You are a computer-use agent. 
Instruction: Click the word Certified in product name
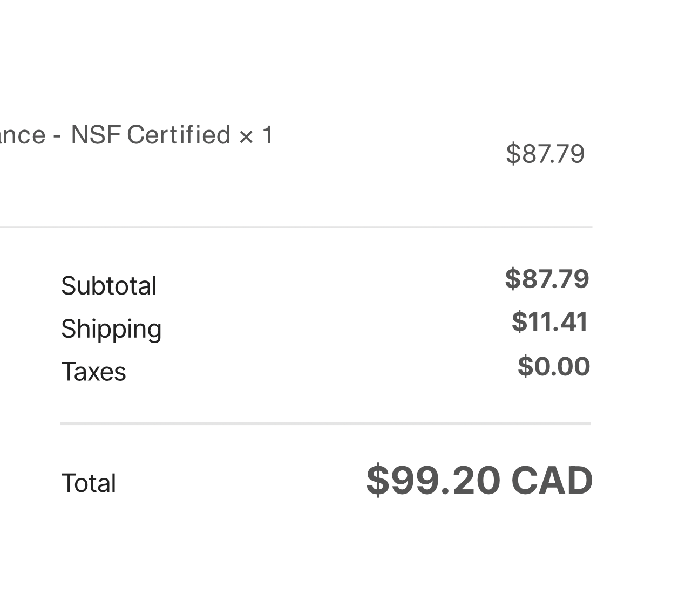click(179, 135)
